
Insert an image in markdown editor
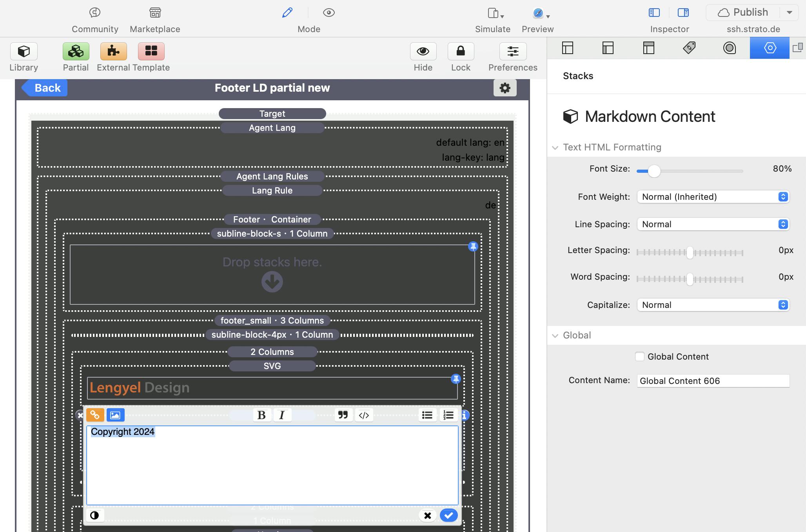115,415
